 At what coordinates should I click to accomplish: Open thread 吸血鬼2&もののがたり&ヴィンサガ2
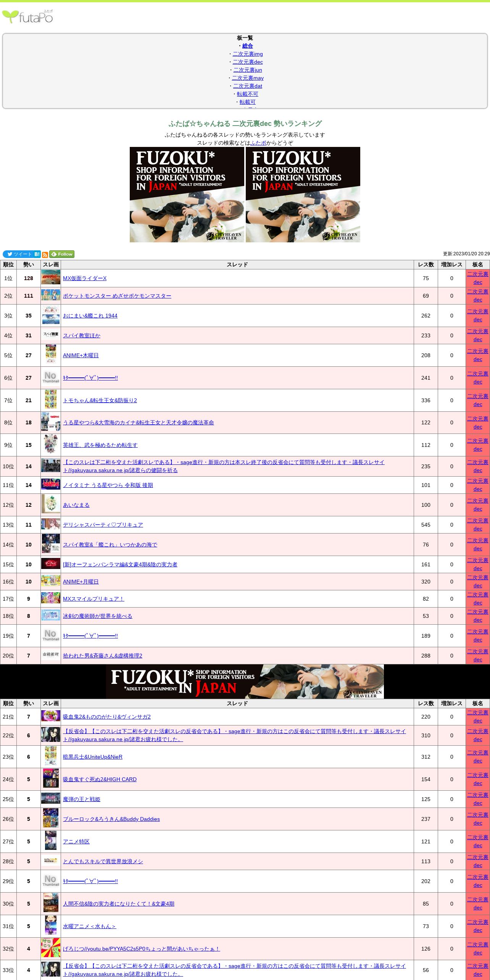click(107, 717)
